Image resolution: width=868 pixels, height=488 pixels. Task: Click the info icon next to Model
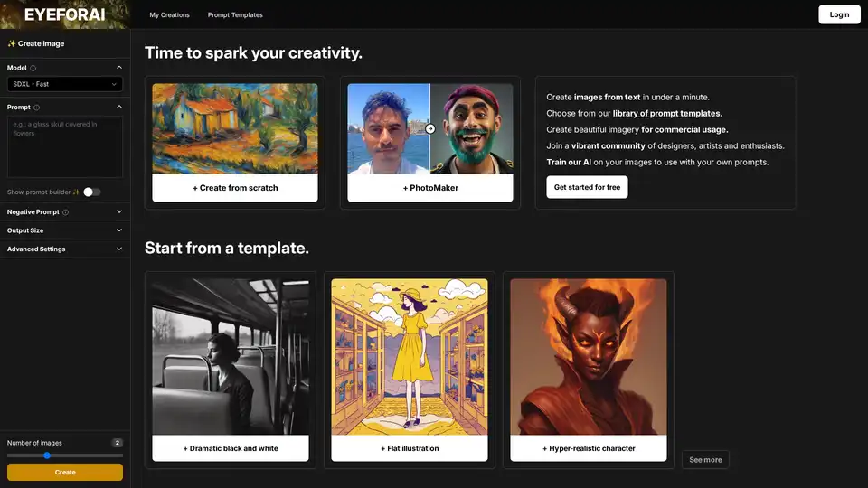pos(33,68)
